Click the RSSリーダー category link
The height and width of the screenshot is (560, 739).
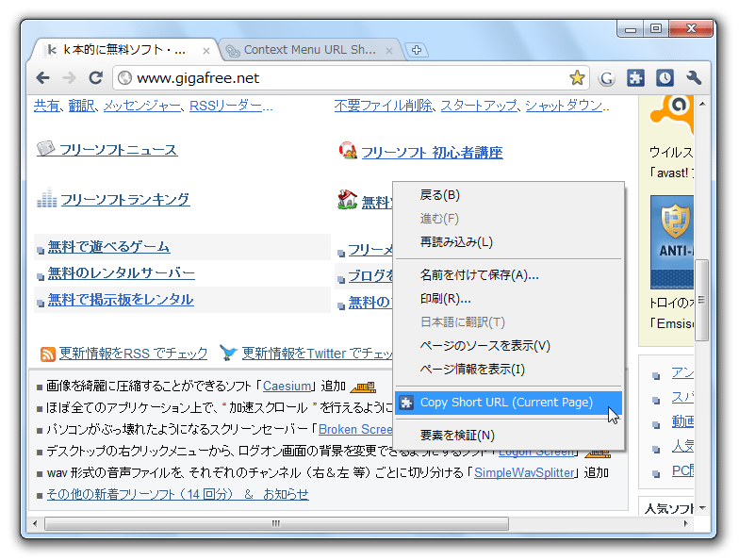pos(226,106)
